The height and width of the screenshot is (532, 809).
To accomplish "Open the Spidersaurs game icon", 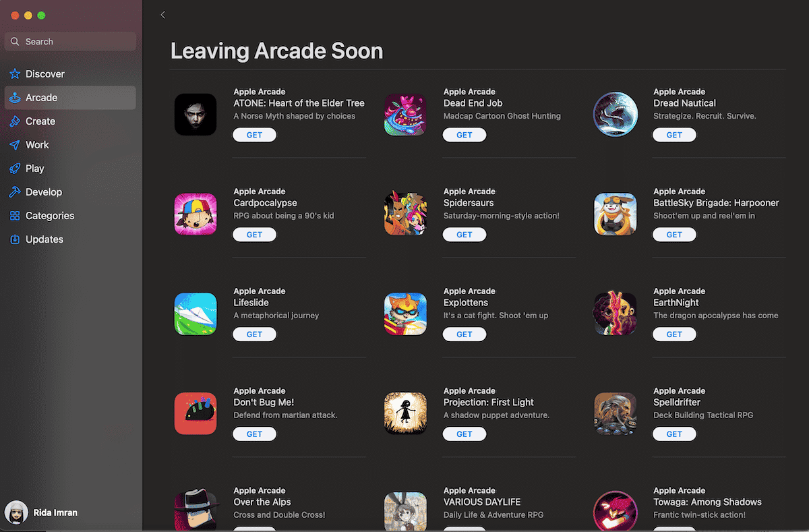I will pos(405,214).
